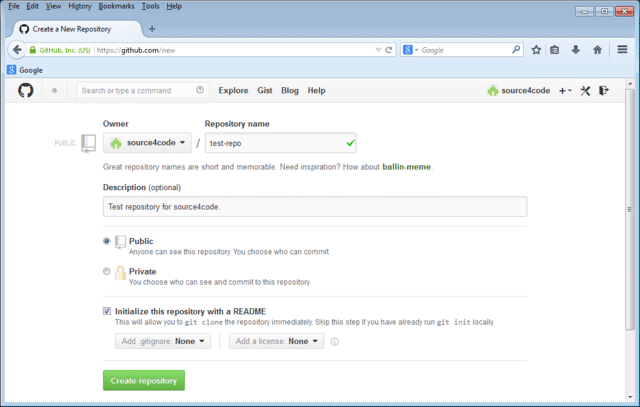This screenshot has width=640, height=407.
Task: Open search engine selector dropdown
Action: [411, 50]
